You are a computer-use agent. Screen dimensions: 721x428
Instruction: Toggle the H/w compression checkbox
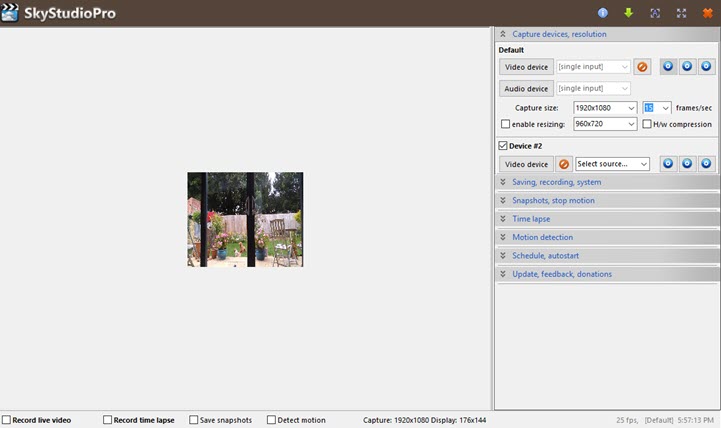(647, 125)
